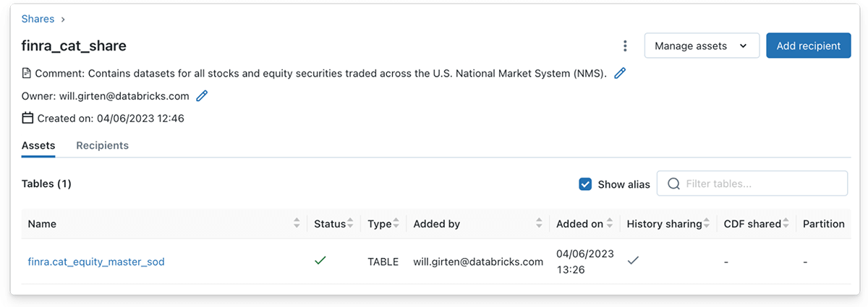
Task: Sort by Type column arrows
Action: pyautogui.click(x=396, y=224)
